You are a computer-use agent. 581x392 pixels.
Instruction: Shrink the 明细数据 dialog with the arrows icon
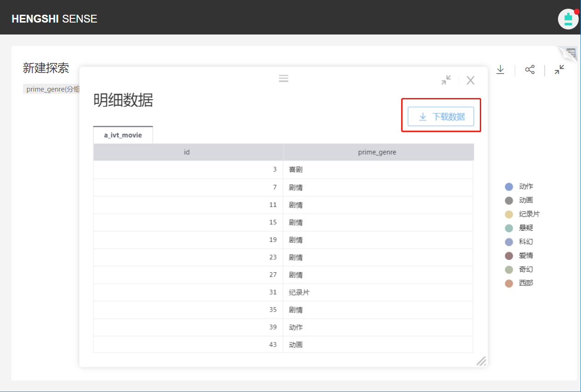[446, 80]
